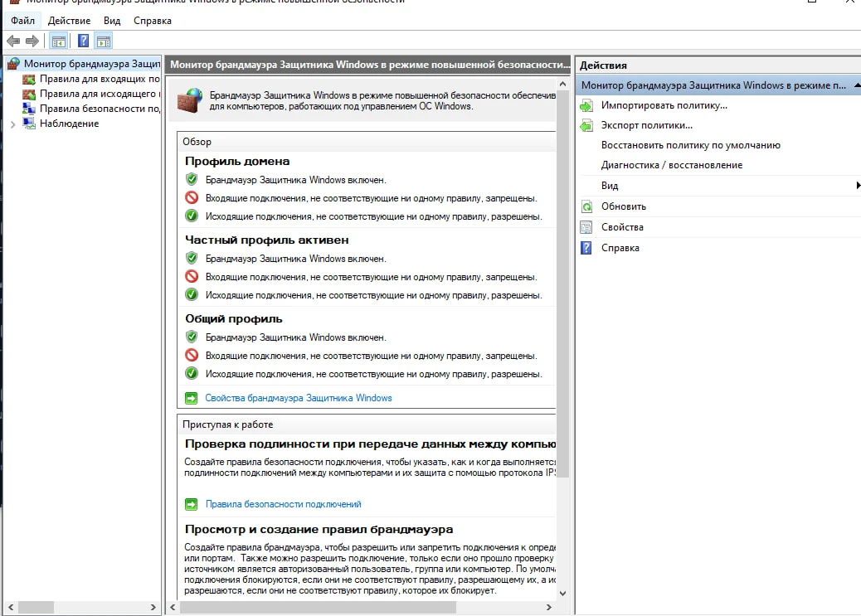Viewport: 861px width, 616px height.
Task: Click green arrow icon beside Правила безопасности подключений
Action: [x=191, y=504]
